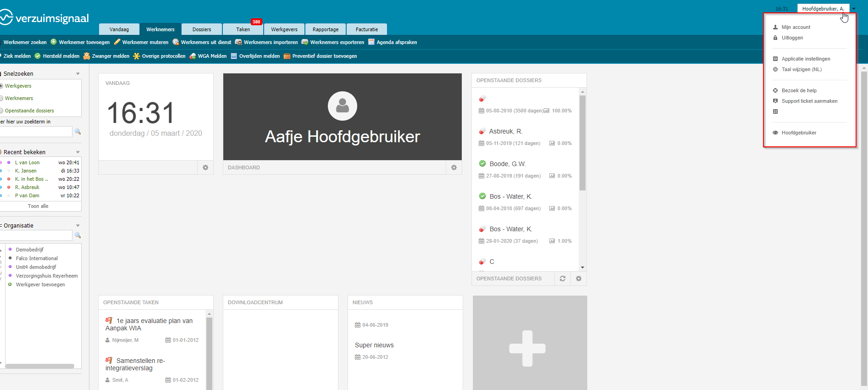
Task: Open settings gear of the Dashboard widget
Action: point(454,167)
